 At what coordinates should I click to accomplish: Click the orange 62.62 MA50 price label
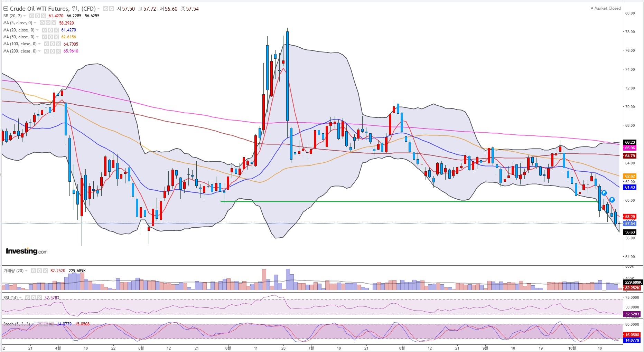click(x=630, y=176)
